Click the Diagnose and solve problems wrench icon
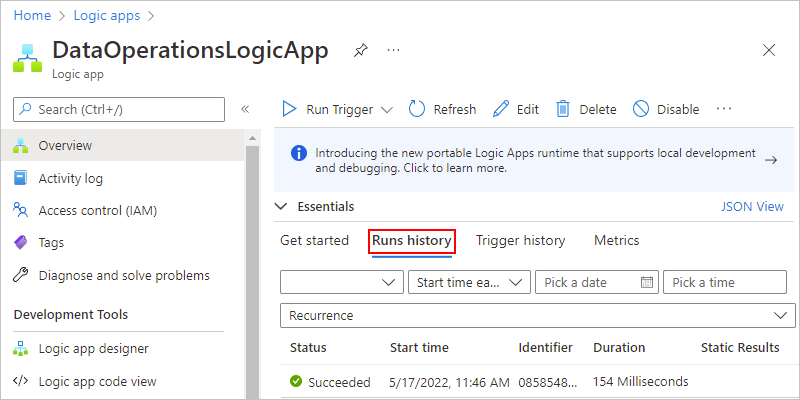The height and width of the screenshot is (400, 800). 20,276
